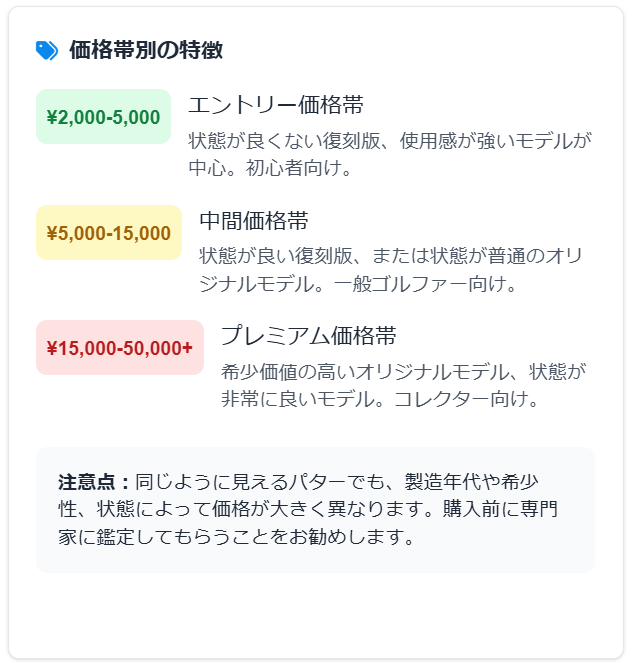The width and height of the screenshot is (634, 663).
Task: Select the green ¥2,000-5,000 price badge
Action: 103,117
